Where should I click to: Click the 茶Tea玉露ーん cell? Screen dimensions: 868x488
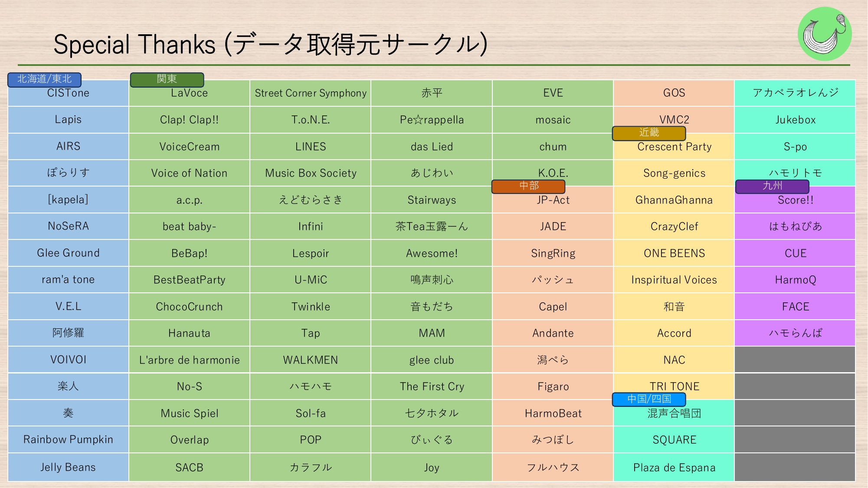(432, 226)
